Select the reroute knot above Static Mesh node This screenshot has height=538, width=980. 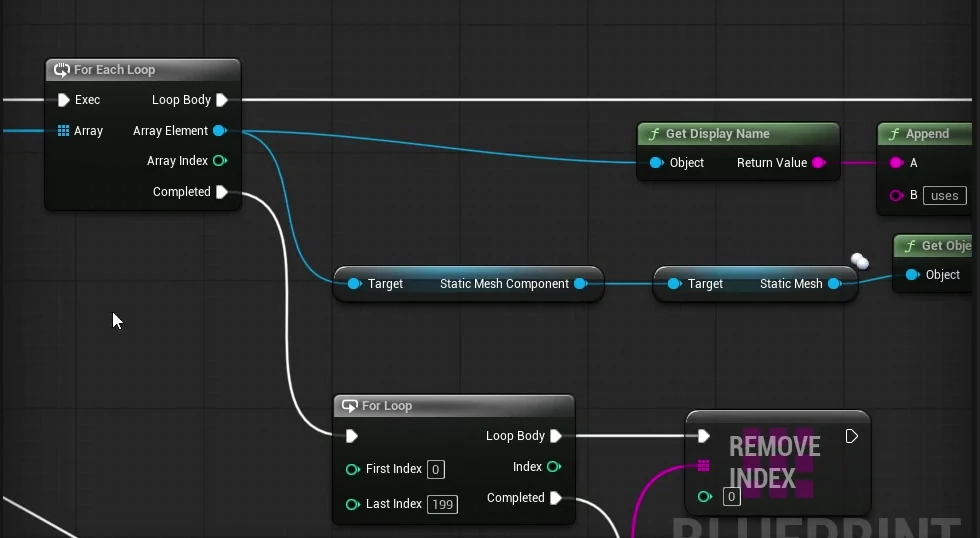(x=860, y=261)
